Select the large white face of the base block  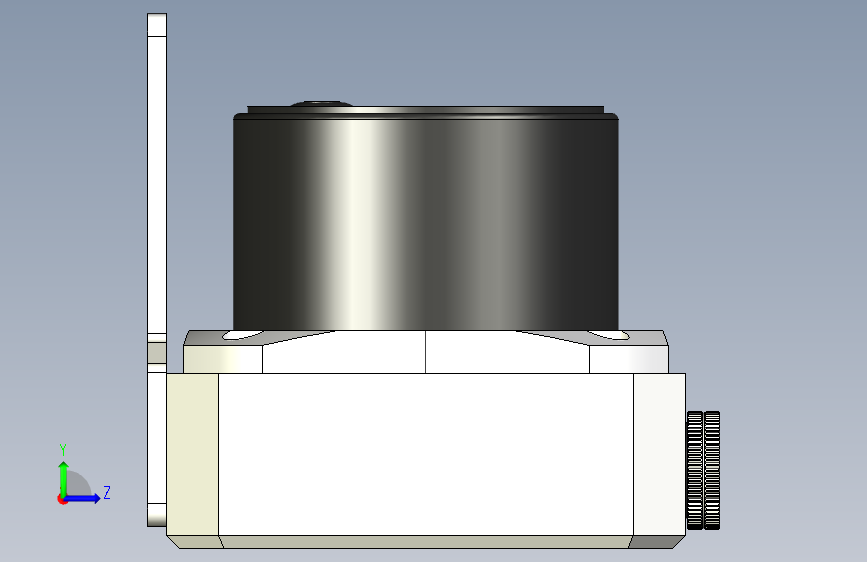(x=426, y=454)
